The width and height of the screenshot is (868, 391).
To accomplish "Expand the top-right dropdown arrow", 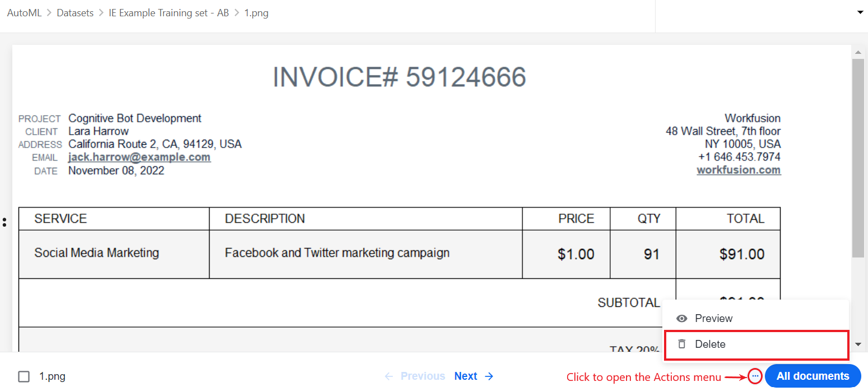I will coord(860,12).
